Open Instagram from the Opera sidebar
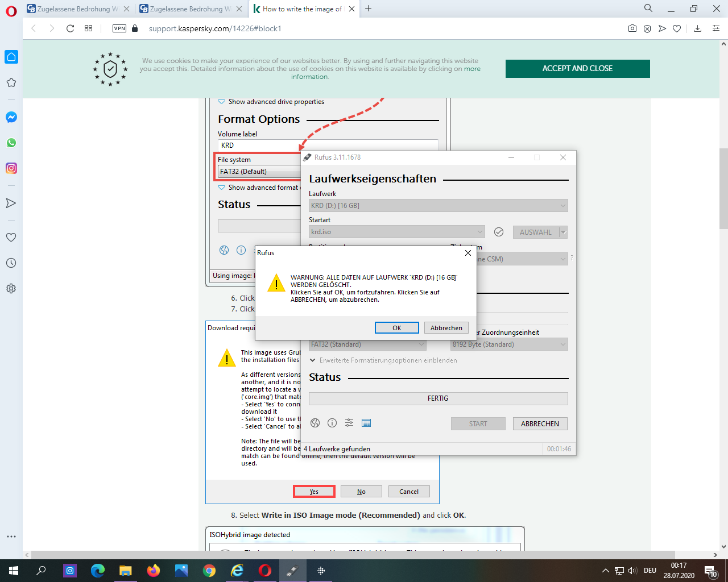 tap(11, 168)
